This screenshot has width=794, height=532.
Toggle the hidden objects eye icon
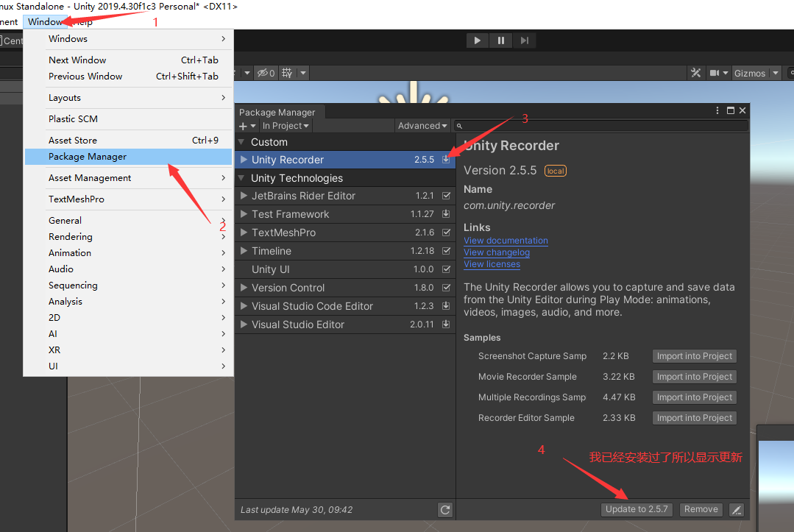click(x=265, y=73)
